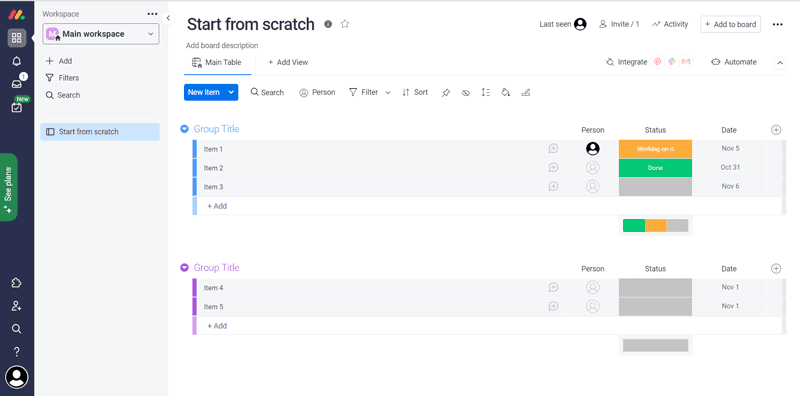Open notifications bell icon
The width and height of the screenshot is (800, 396).
17,61
